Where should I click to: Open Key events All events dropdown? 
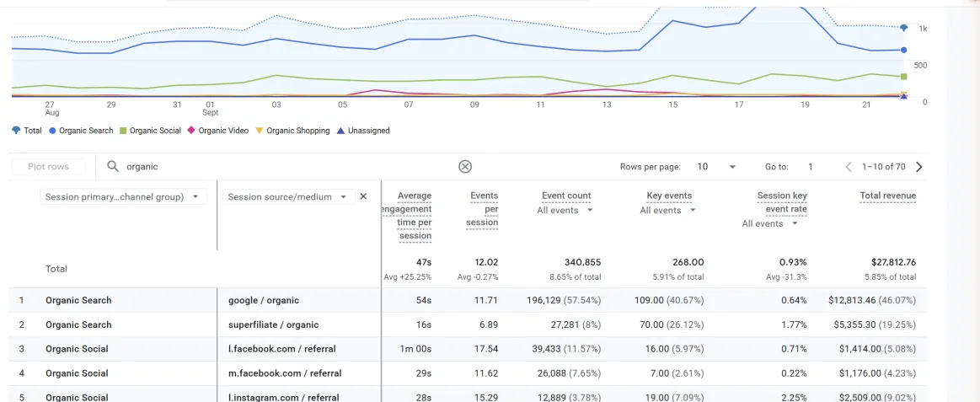click(x=668, y=210)
